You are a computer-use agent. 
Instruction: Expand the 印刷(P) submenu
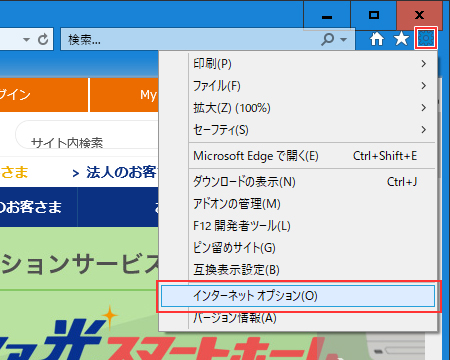313,63
